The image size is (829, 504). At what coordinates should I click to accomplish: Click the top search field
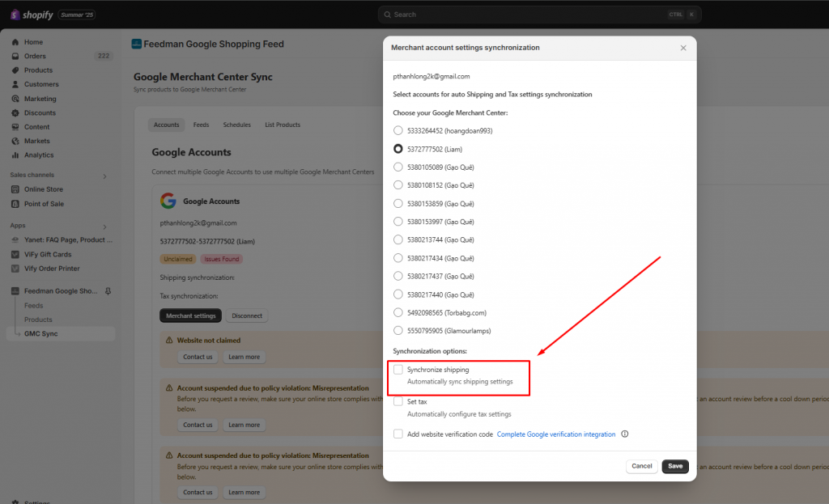click(540, 15)
